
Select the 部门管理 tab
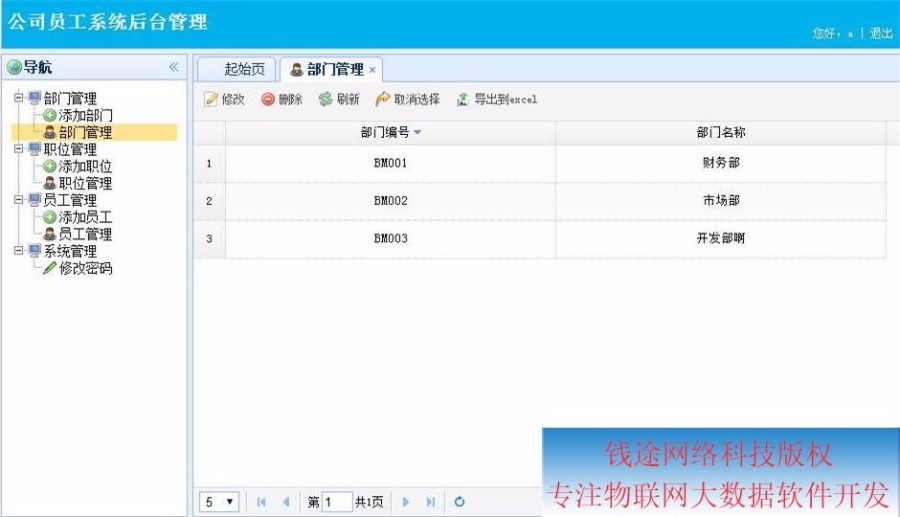(x=331, y=69)
